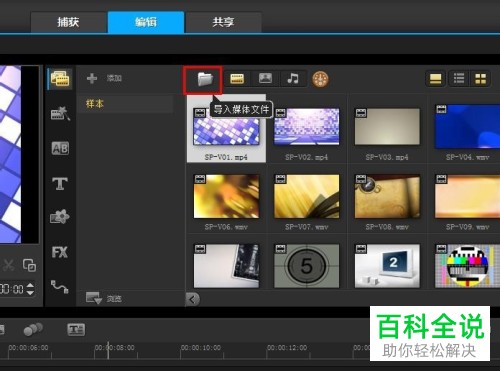Image resolution: width=500 pixels, height=371 pixels.
Task: Click the 00:00:10:00 timeline ruler mark
Action: point(201,348)
